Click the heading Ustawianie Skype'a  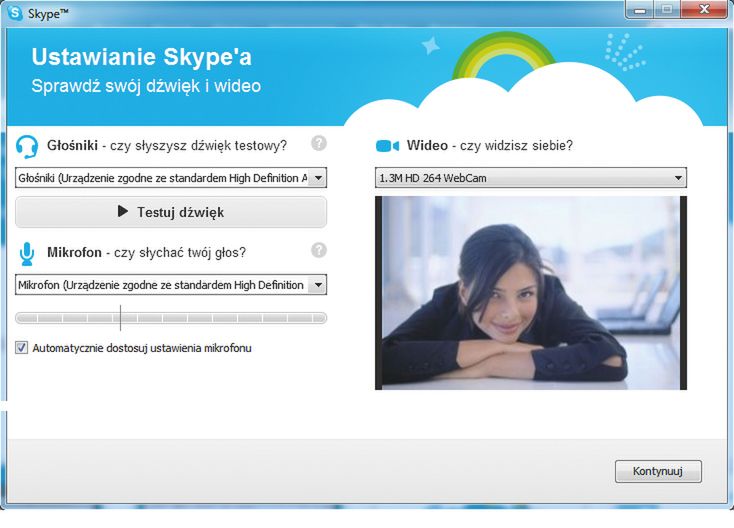[x=142, y=57]
